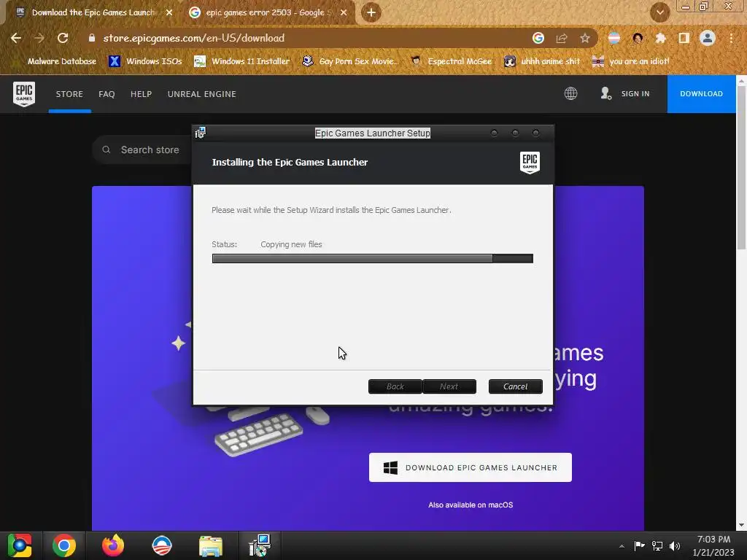
Task: Click Also available on macOS link
Action: 471,505
